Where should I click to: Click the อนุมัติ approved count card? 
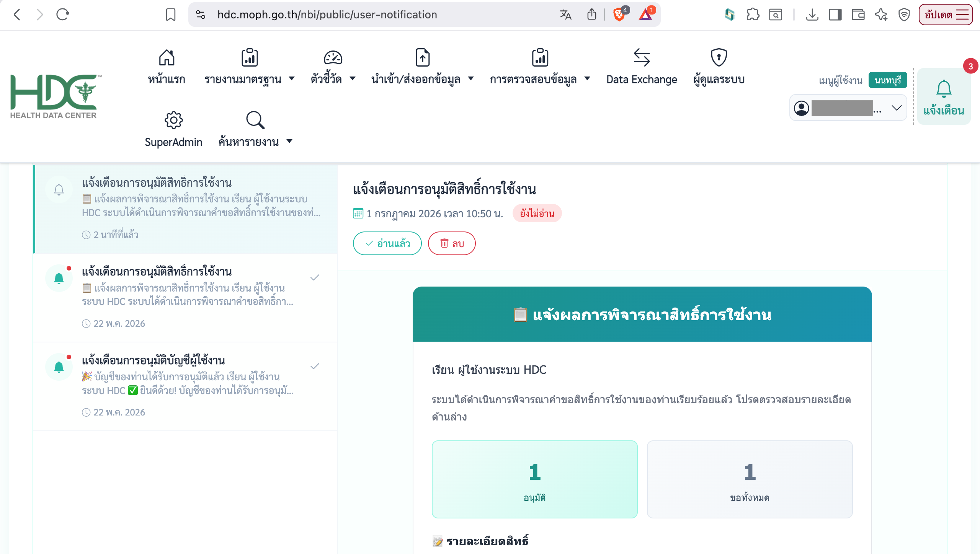coord(534,479)
